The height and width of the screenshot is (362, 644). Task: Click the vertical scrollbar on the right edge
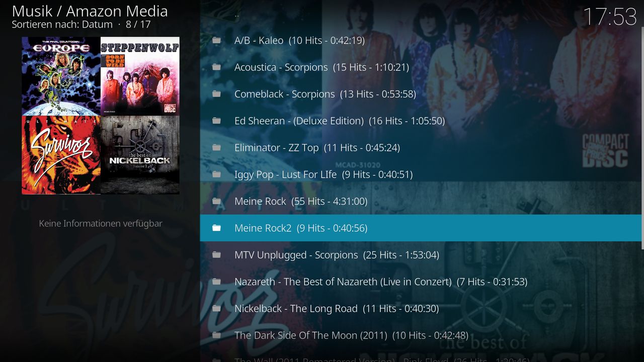click(x=642, y=137)
